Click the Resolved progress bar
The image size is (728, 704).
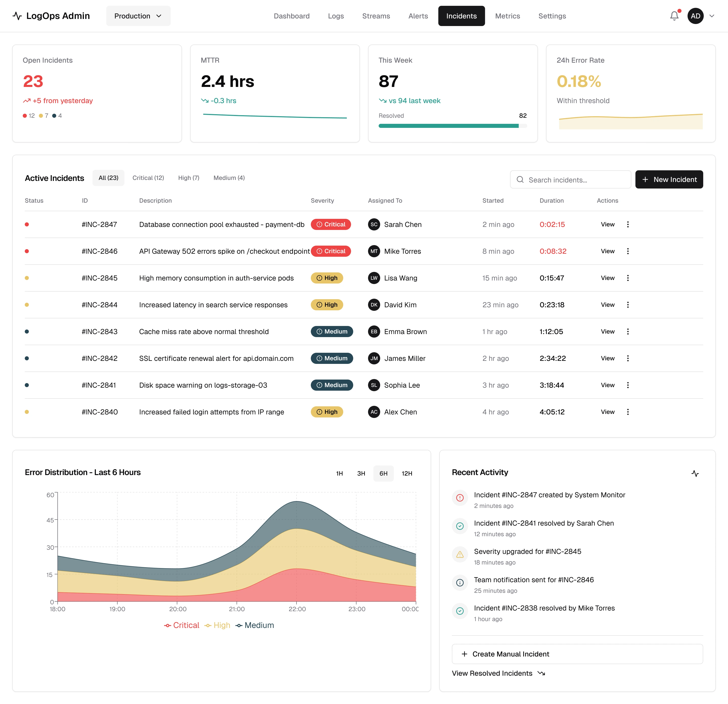point(452,126)
